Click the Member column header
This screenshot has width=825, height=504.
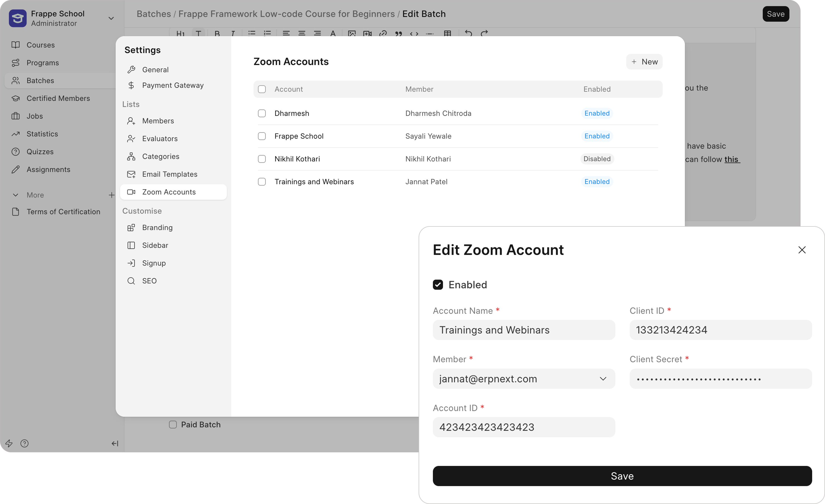(x=419, y=89)
